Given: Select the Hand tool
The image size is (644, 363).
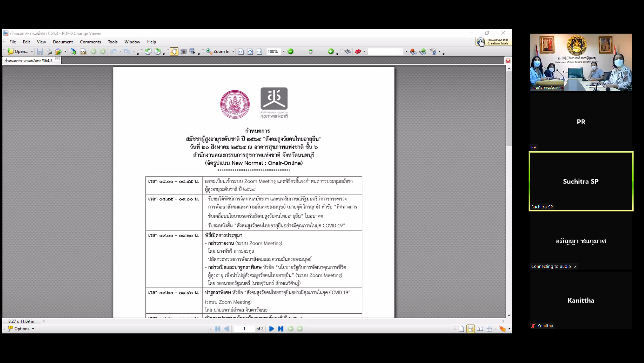Looking at the screenshot, I should pos(174,51).
